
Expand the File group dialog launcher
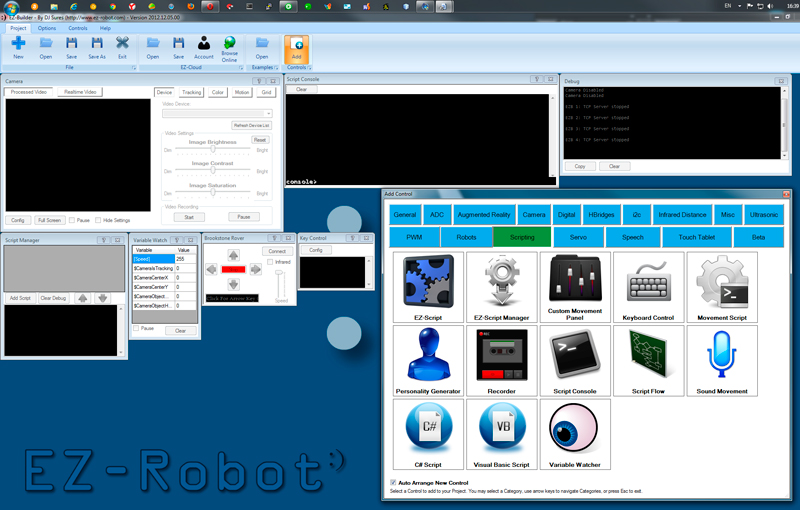(134, 67)
